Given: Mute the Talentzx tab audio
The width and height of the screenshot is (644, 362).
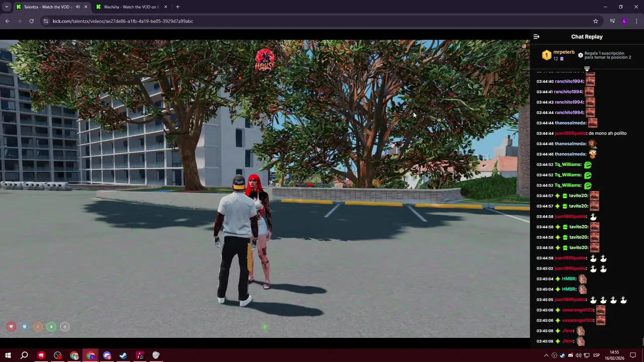Looking at the screenshot, I should tap(77, 7).
